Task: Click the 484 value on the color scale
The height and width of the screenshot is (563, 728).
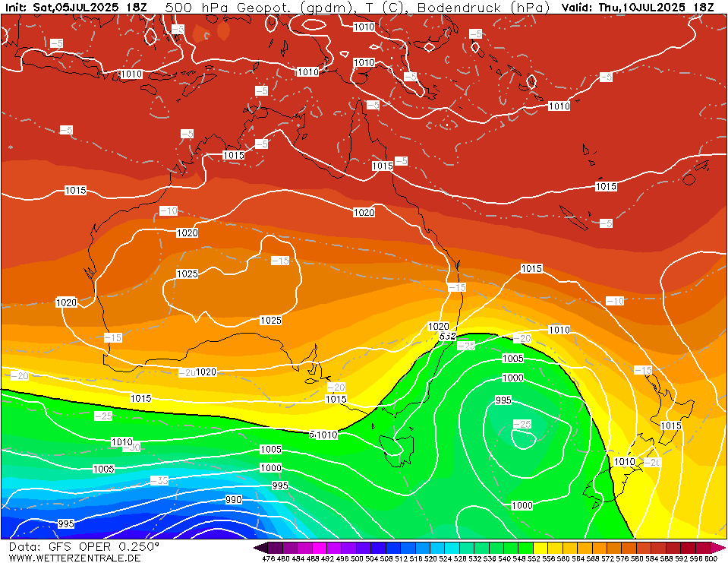Action: pyautogui.click(x=298, y=558)
